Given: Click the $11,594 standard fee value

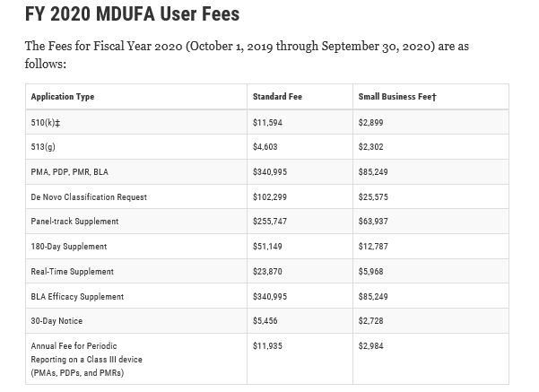Looking at the screenshot, I should [x=267, y=122].
